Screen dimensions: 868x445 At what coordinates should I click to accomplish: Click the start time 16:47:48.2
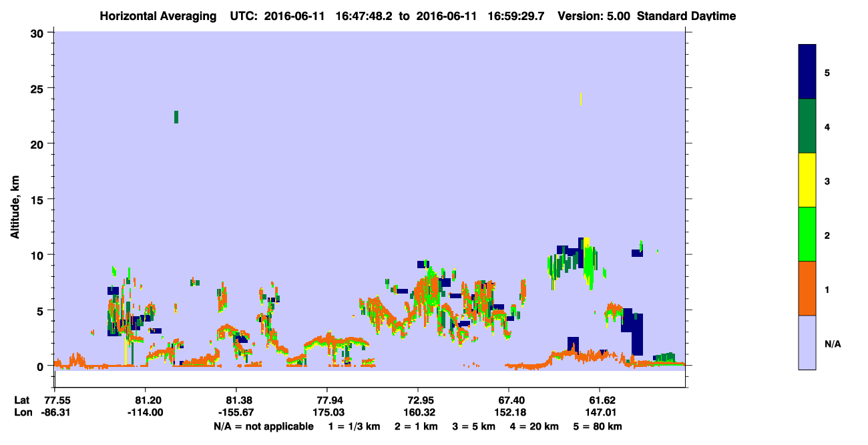click(365, 15)
